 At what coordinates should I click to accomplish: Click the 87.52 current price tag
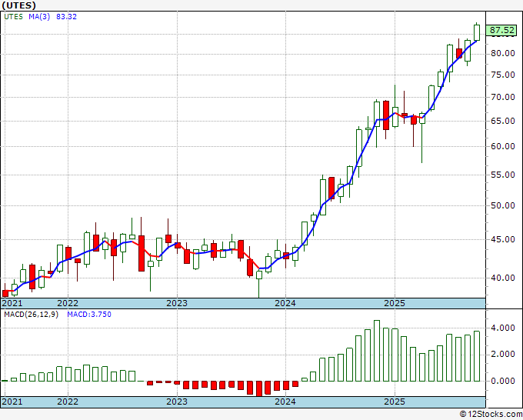click(501, 30)
